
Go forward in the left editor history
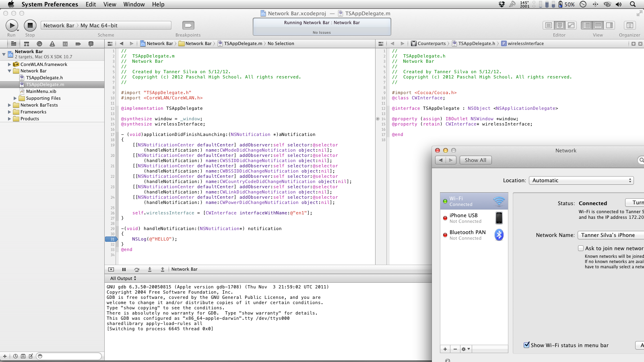tap(132, 43)
